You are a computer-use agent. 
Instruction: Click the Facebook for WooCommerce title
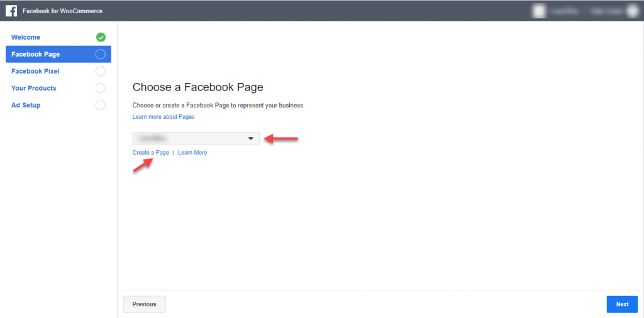(62, 11)
